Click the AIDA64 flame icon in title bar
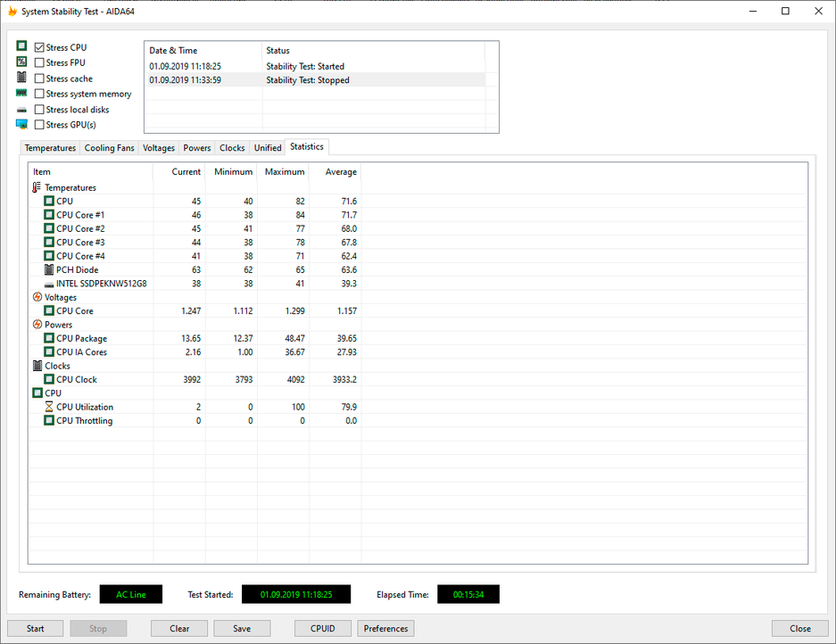836x644 pixels. pyautogui.click(x=12, y=12)
